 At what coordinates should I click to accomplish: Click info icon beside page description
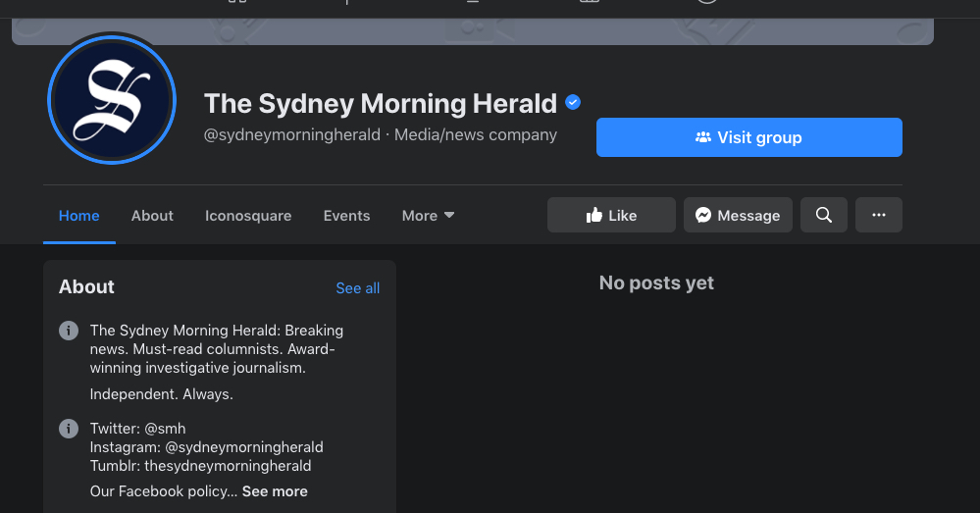tap(69, 331)
